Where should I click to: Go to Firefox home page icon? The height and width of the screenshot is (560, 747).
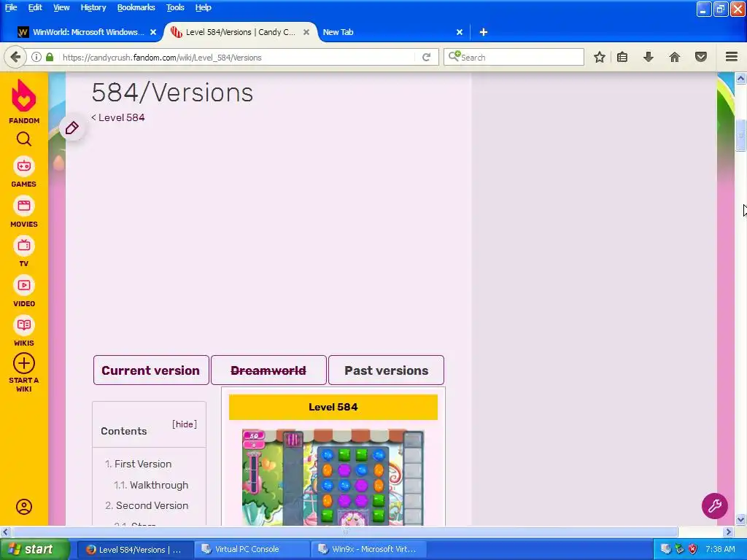[675, 57]
